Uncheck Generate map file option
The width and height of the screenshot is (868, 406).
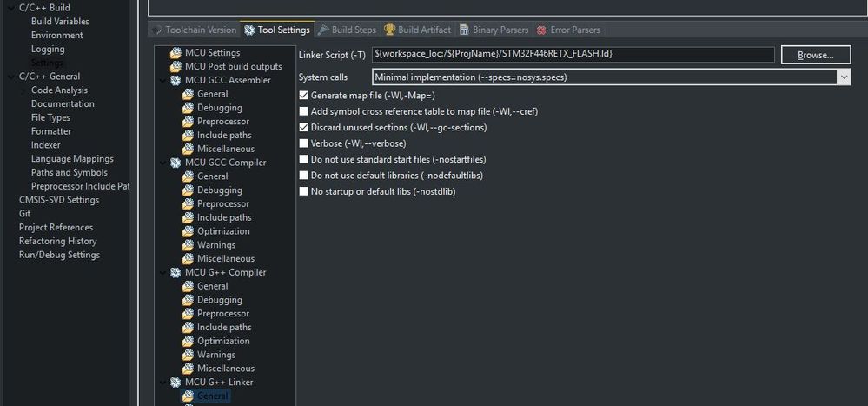coord(303,96)
